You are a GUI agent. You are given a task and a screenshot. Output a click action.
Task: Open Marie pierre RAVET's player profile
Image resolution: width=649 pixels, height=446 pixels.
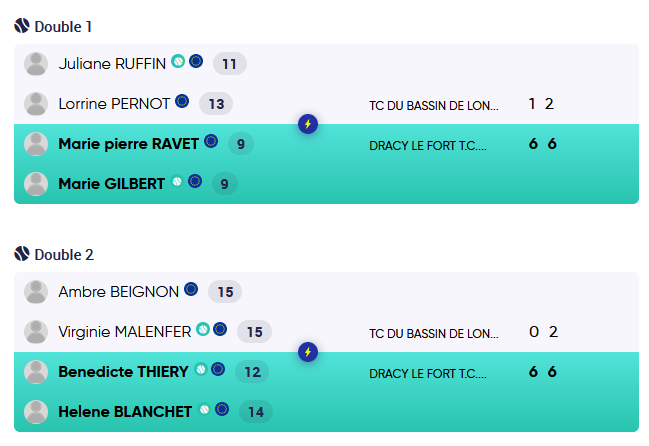[128, 144]
